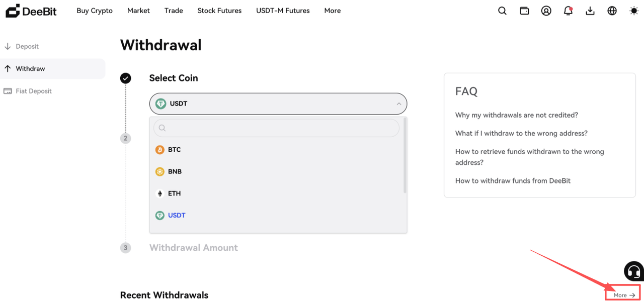Open "Why my withdrawals are not credited?" FAQ

pyautogui.click(x=517, y=115)
